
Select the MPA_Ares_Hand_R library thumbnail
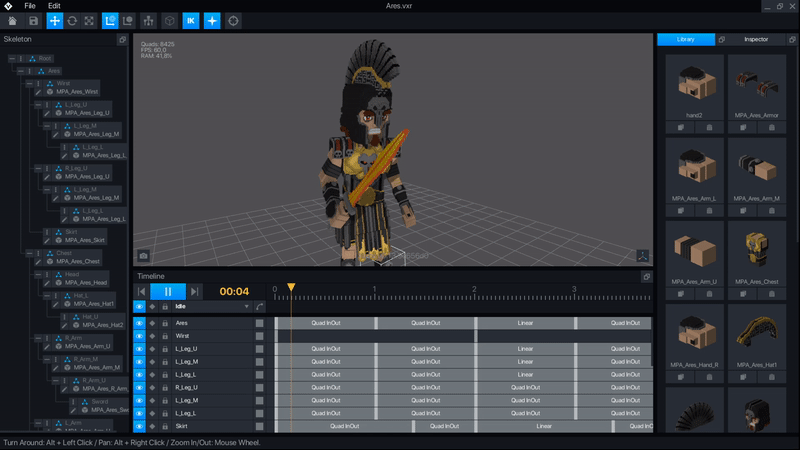pos(694,335)
